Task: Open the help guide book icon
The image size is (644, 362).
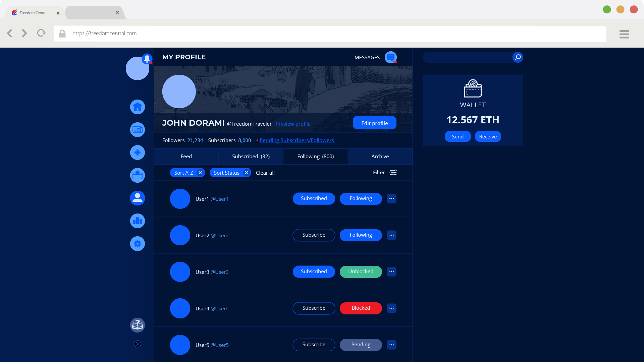Action: 138,325
